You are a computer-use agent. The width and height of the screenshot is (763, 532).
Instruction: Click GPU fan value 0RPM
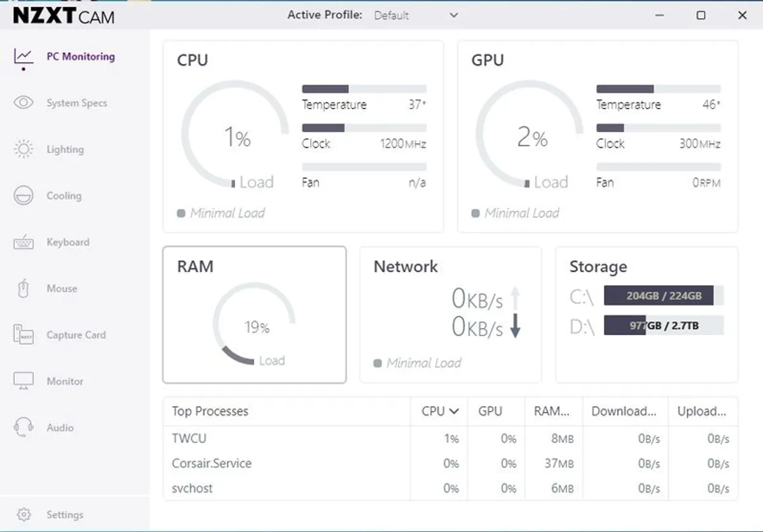tap(706, 182)
